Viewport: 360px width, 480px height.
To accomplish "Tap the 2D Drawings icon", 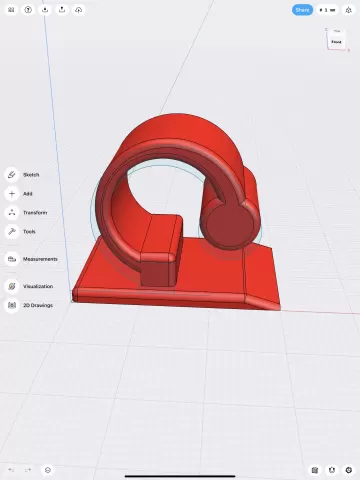I will click(12, 305).
